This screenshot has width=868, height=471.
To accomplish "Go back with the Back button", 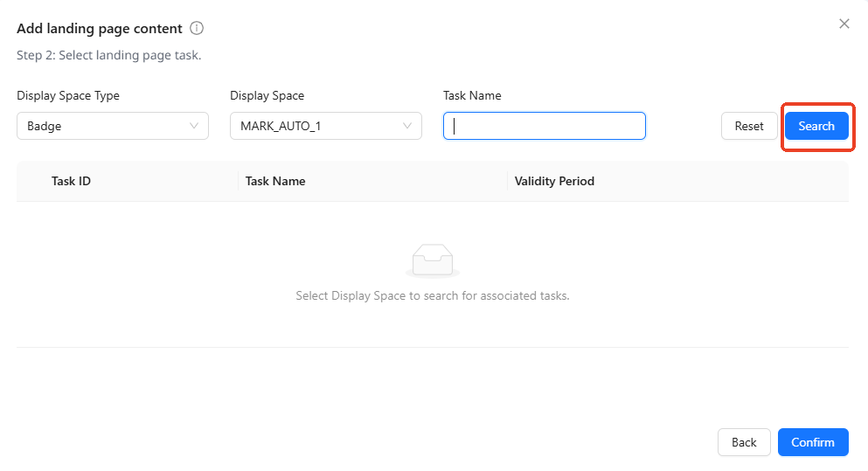I will (x=744, y=442).
